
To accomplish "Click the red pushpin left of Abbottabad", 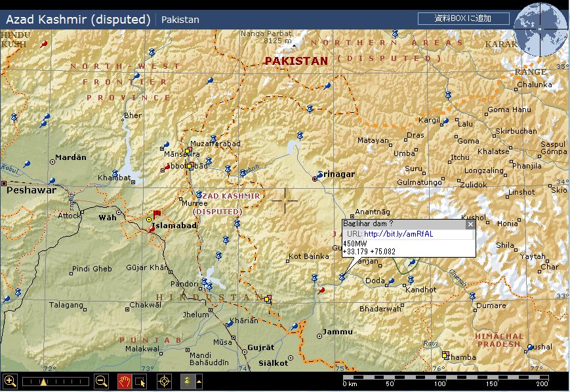I will point(167,167).
